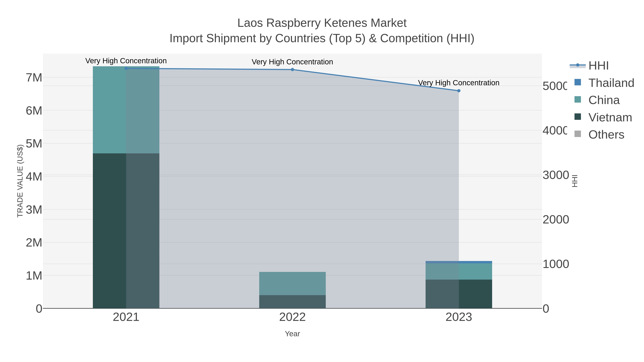Click the 3M left axis tick

34,210
